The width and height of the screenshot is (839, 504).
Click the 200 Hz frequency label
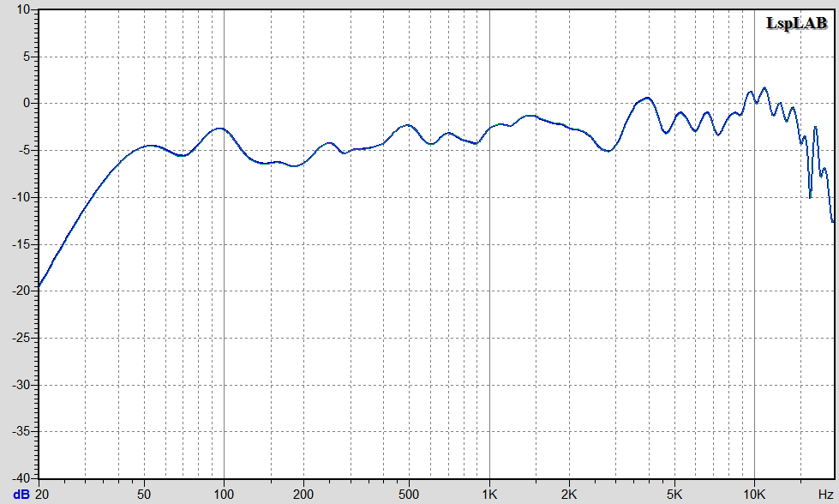pos(303,495)
